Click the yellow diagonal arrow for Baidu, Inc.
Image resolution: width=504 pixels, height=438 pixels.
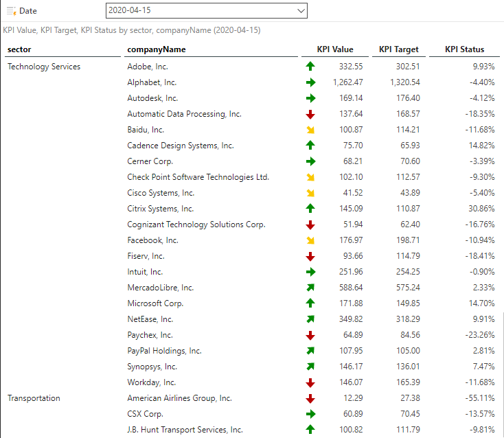310,130
